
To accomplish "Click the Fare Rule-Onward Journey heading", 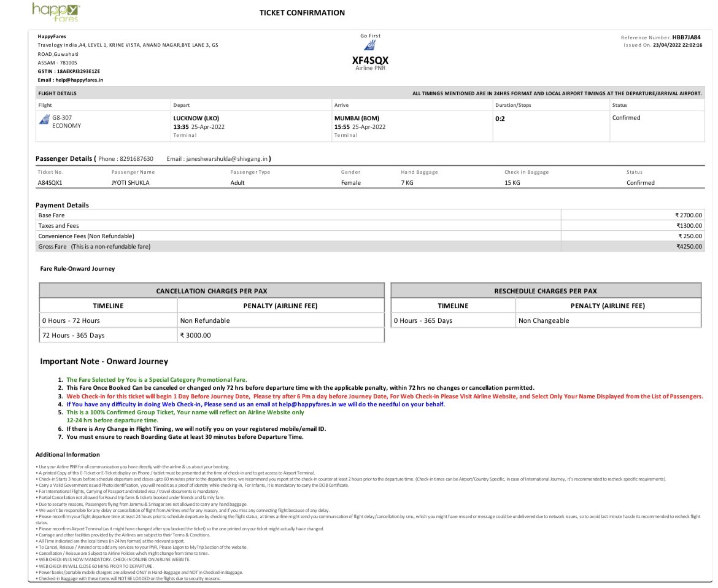I will (77, 269).
